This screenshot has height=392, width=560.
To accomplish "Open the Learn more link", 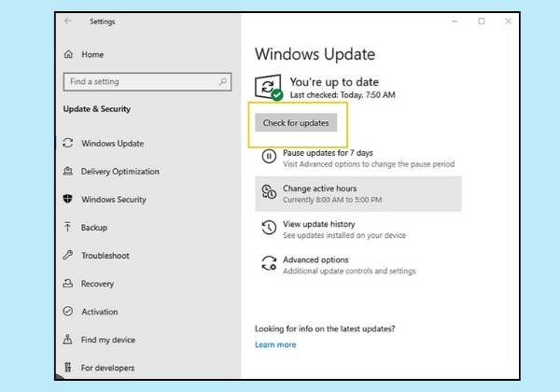I will tap(275, 344).
